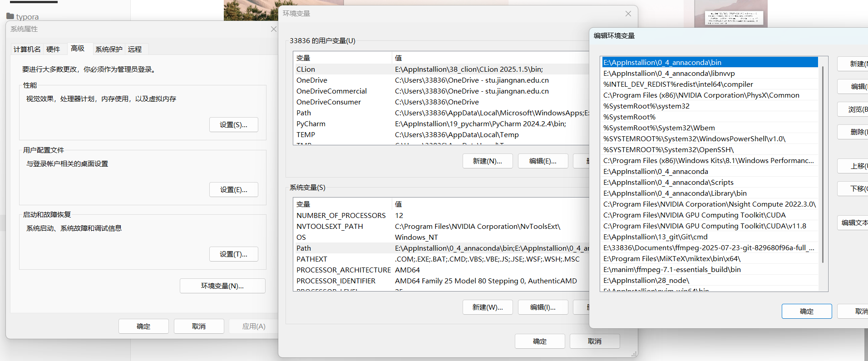Click 下移 to move entry down
The width and height of the screenshot is (868, 361).
(853, 188)
